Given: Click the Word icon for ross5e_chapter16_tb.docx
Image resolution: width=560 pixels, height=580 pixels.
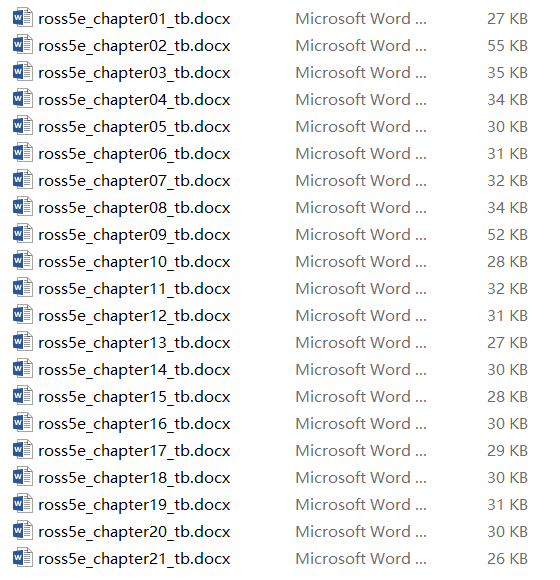Looking at the screenshot, I should (x=23, y=423).
